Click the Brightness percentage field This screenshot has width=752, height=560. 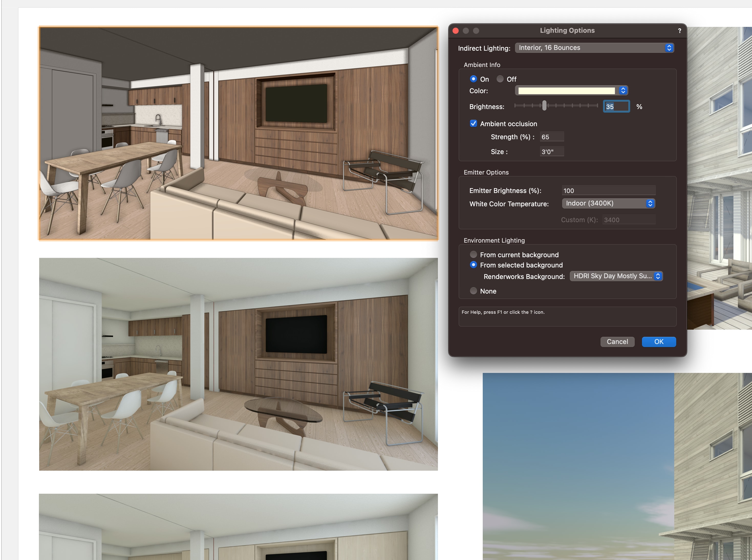point(616,106)
